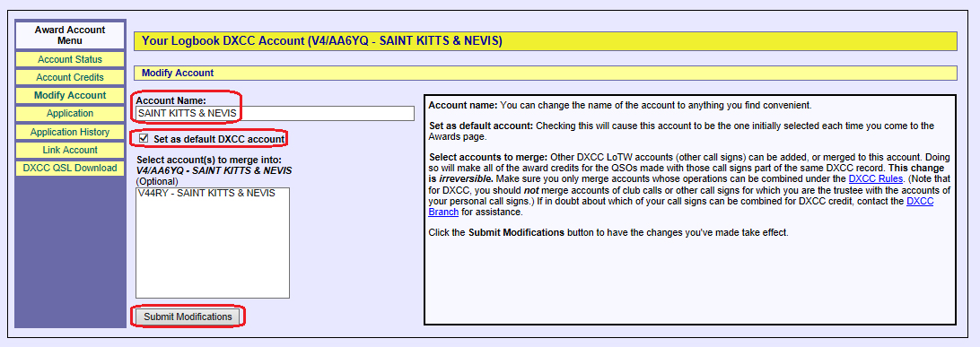Click the Set as default DXCC account label
Image resolution: width=980 pixels, height=347 pixels.
pos(219,138)
